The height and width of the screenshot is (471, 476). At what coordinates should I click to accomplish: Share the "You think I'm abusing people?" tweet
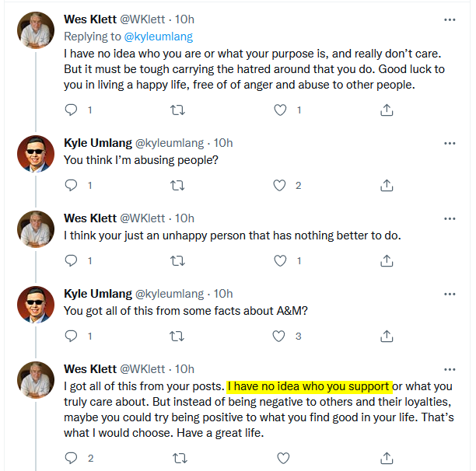387,185
